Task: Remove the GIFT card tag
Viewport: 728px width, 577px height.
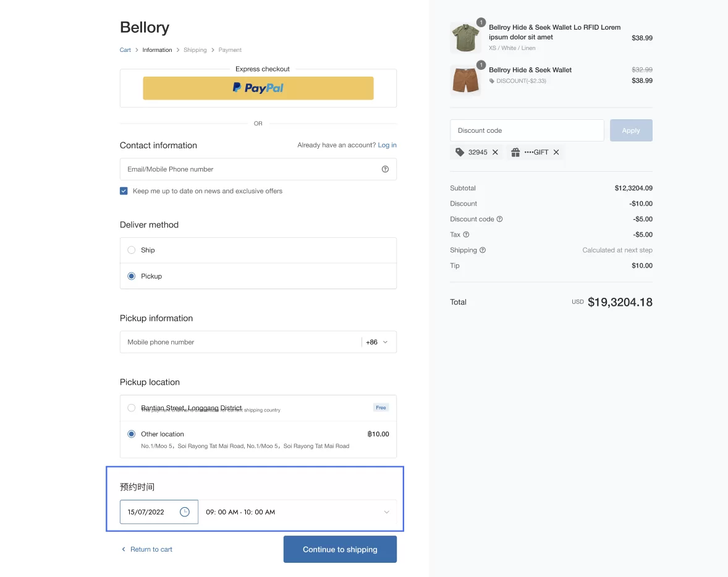Action: pos(556,153)
